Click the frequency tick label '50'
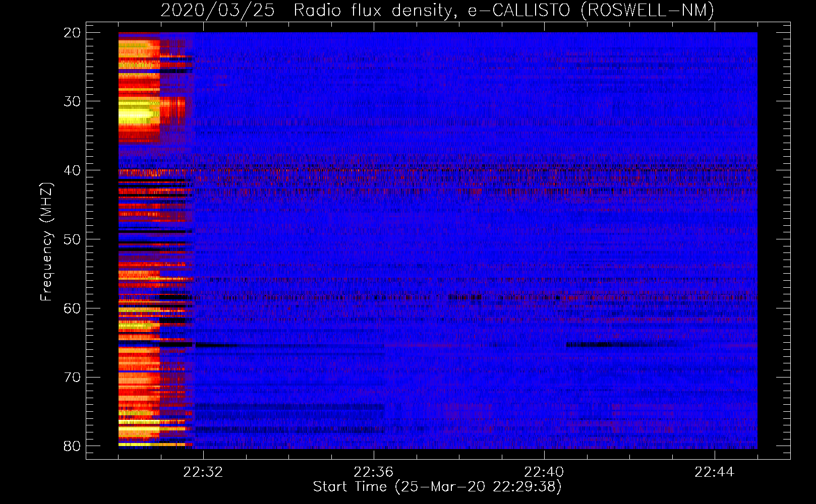Viewport: 816px width, 504px height. tap(73, 239)
